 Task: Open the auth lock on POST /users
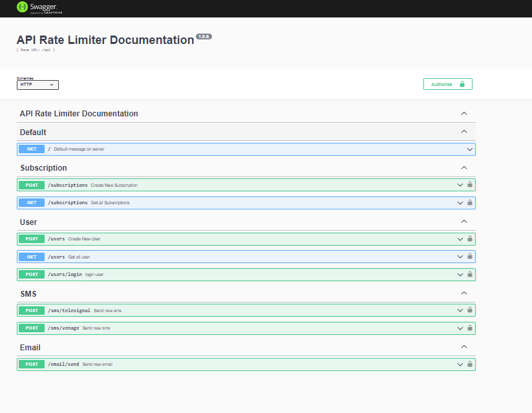[470, 238]
